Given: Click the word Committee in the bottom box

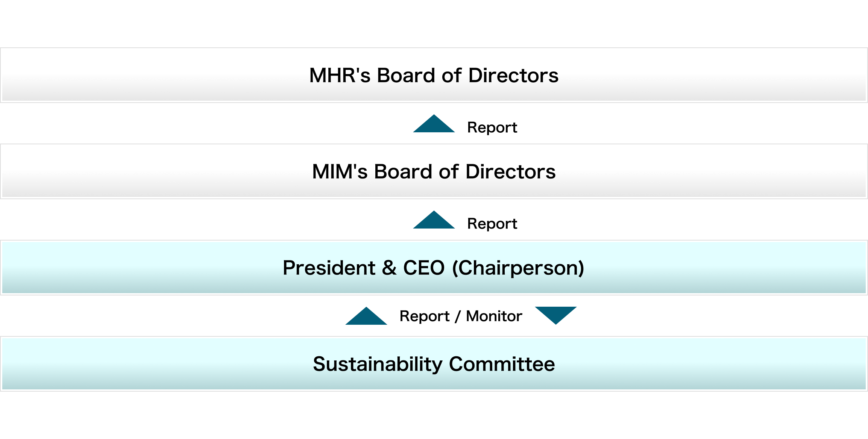Looking at the screenshot, I should tap(502, 364).
